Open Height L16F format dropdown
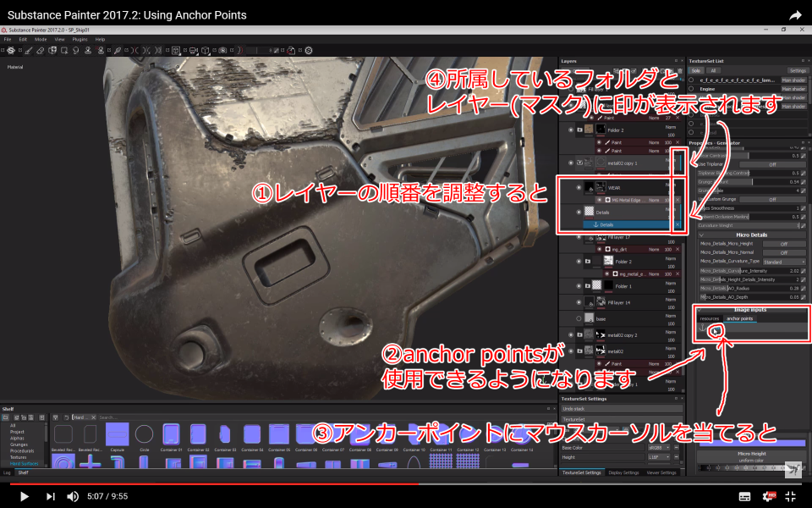The height and width of the screenshot is (508, 812). (659, 457)
